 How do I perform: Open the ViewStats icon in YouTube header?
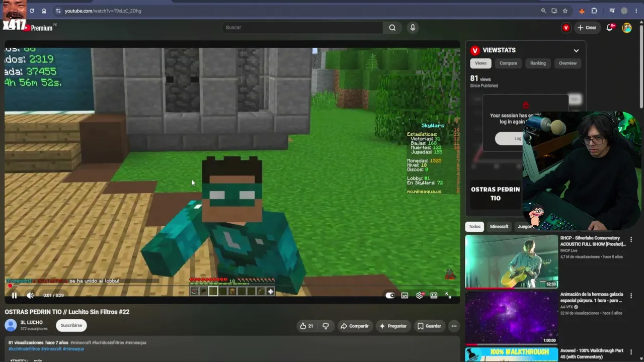click(566, 28)
